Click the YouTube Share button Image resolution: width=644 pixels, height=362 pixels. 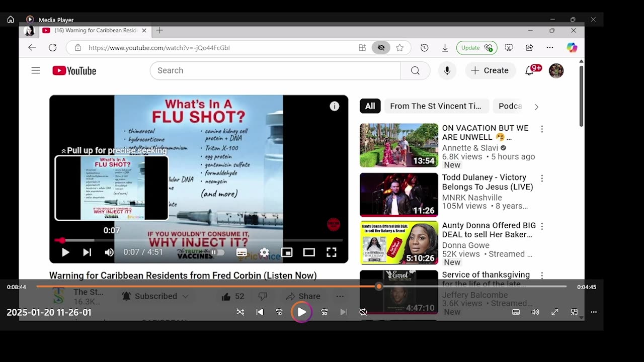coord(303,297)
